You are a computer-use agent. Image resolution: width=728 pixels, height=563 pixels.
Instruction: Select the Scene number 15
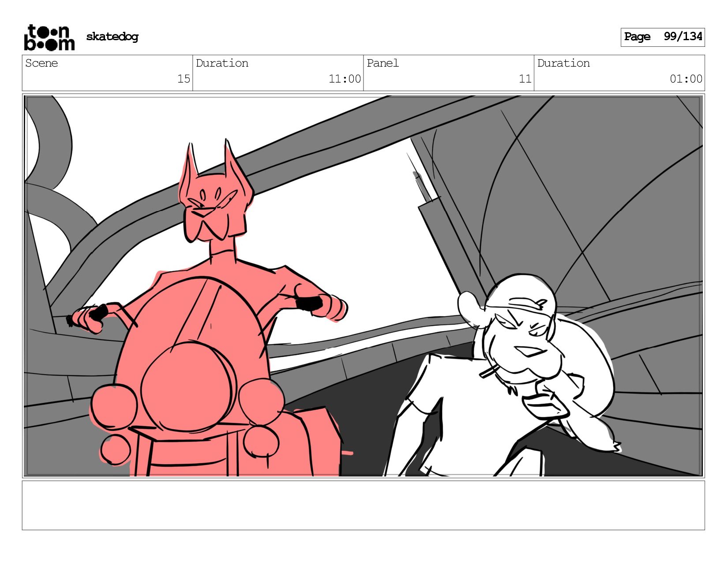[184, 79]
